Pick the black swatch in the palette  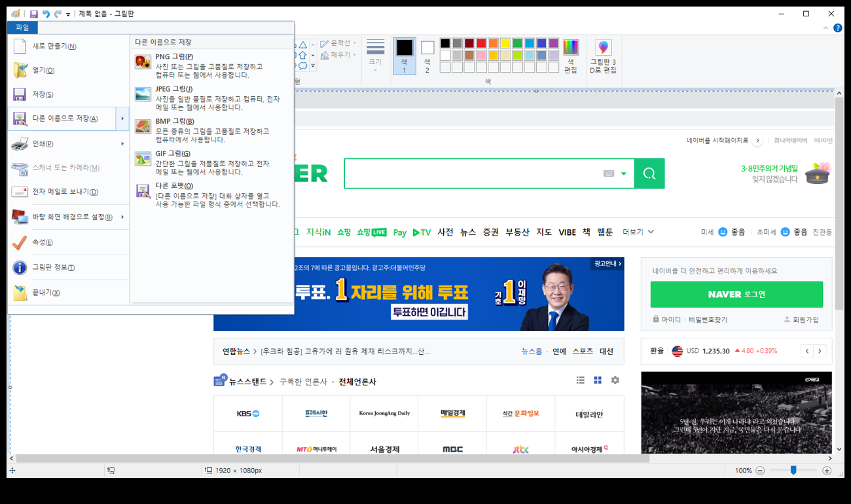click(445, 43)
